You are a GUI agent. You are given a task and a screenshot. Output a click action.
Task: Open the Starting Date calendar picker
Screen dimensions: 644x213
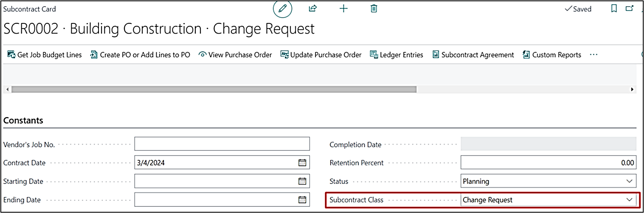[x=302, y=181]
